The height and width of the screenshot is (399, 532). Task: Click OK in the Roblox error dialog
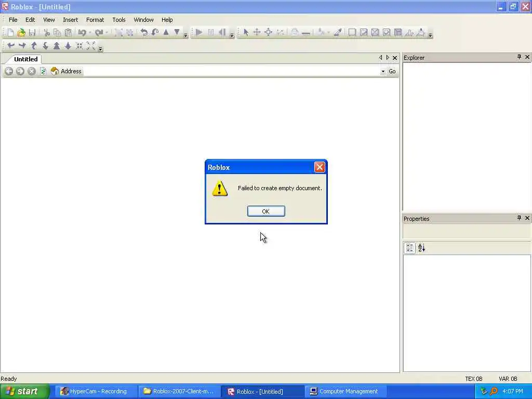(x=266, y=211)
